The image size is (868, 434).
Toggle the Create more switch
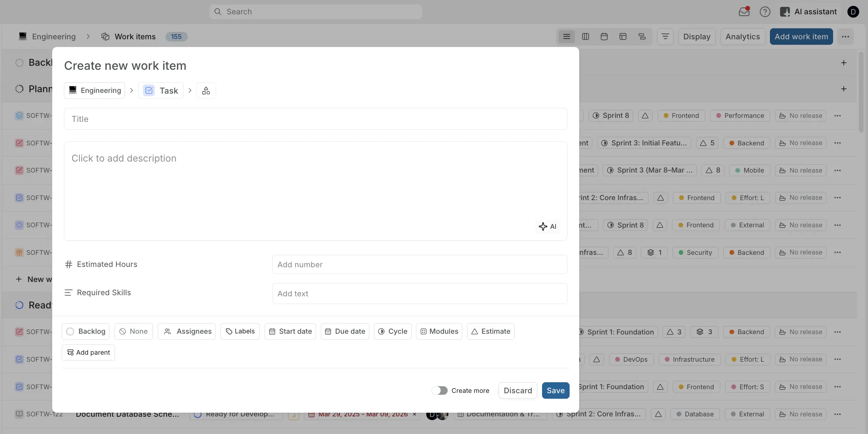(440, 390)
